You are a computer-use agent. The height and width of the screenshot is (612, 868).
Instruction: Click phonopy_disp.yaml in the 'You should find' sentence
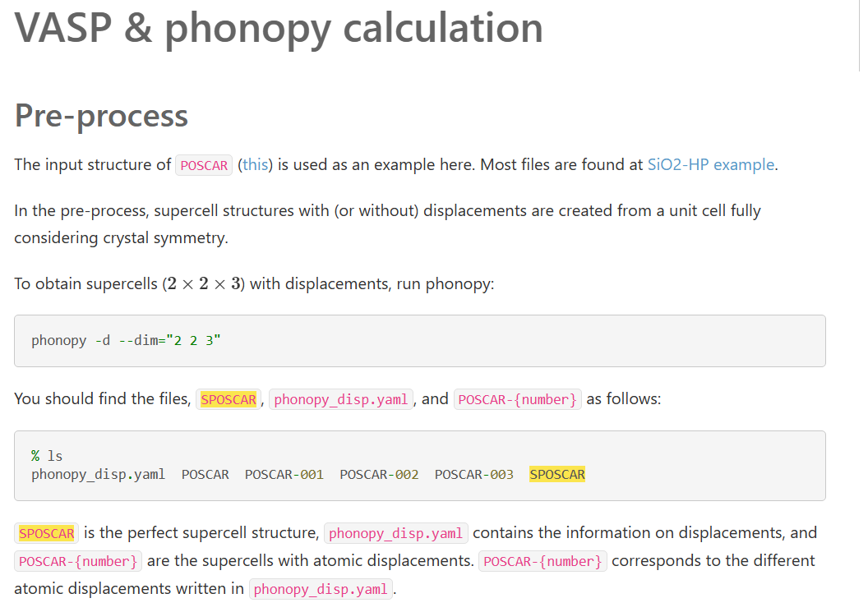(x=341, y=399)
